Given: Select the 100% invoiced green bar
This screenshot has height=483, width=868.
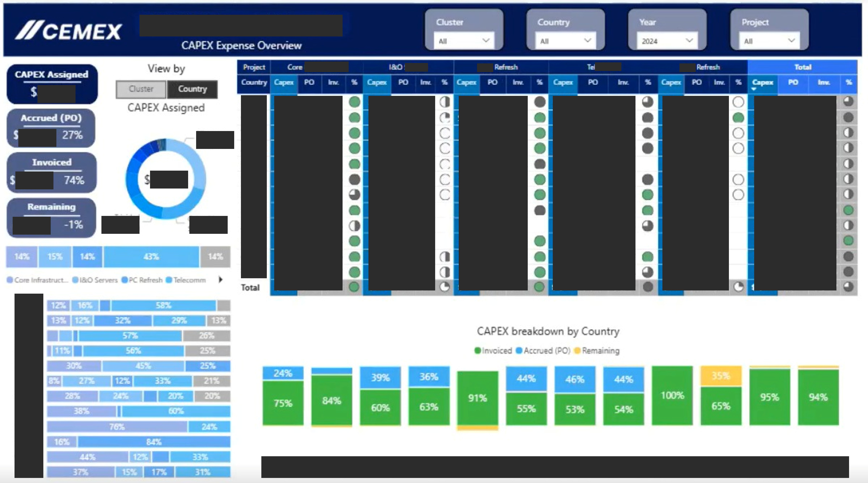Looking at the screenshot, I should coord(672,395).
